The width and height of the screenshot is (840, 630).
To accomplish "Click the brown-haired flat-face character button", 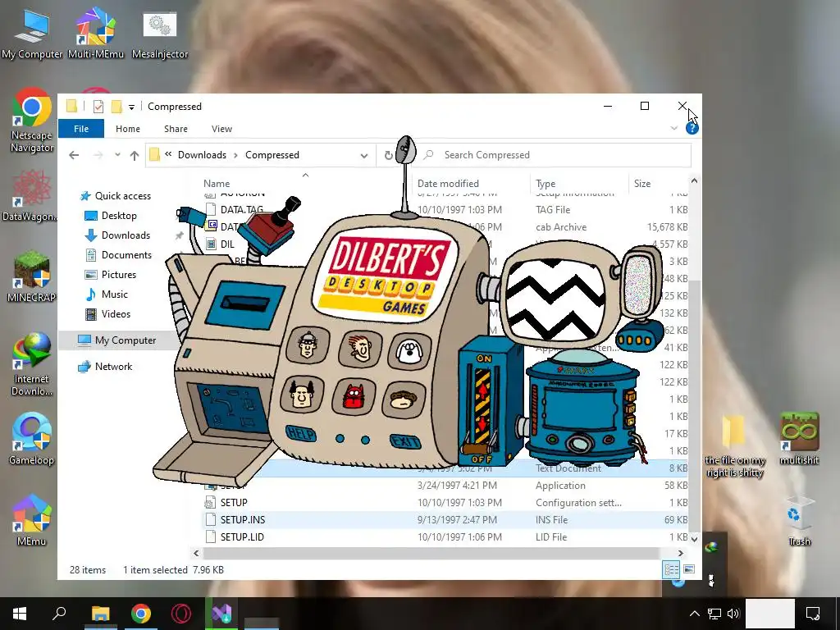I will (x=403, y=399).
